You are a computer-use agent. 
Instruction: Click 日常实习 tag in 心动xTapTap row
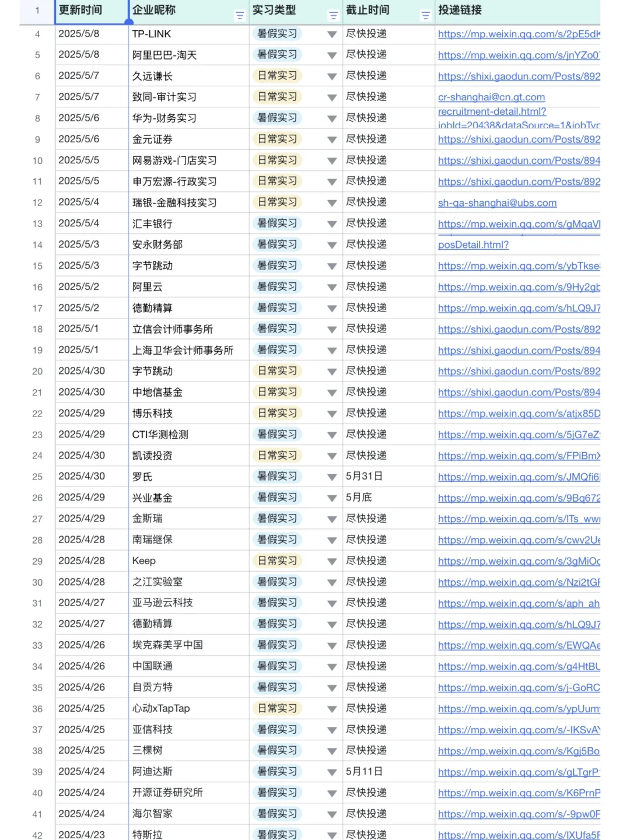[278, 709]
